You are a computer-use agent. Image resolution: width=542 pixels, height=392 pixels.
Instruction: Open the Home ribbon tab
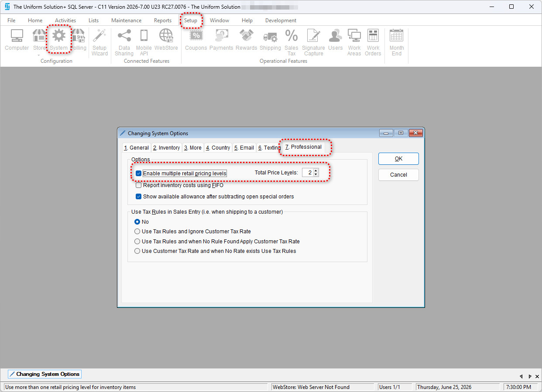[35, 20]
